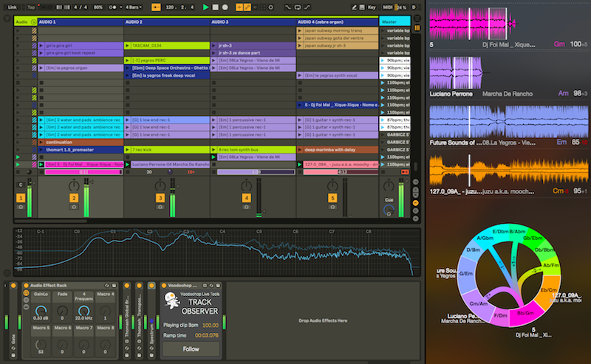The height and width of the screenshot is (364, 591).
Task: Launch the first 87bpm scene on Master
Action: click(383, 120)
